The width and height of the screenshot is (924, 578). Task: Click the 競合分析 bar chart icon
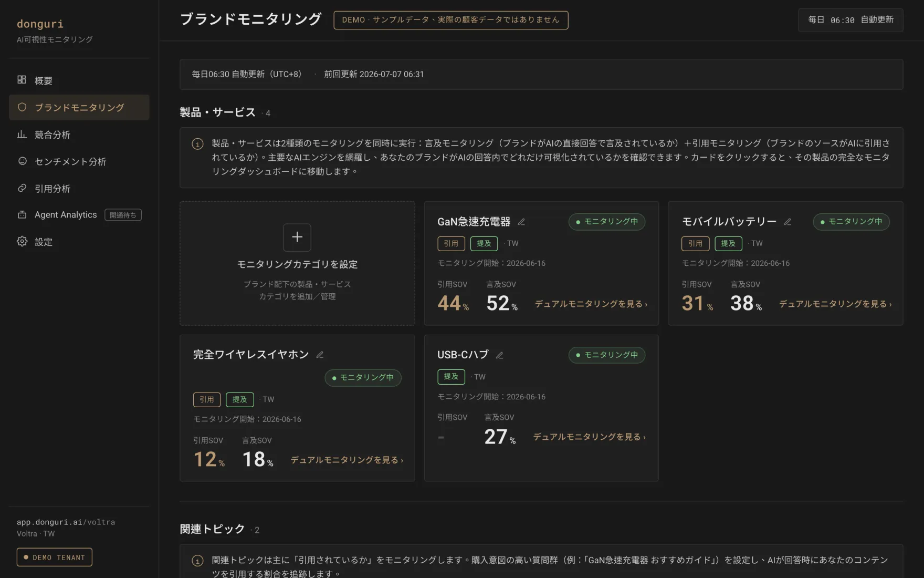pos(22,135)
